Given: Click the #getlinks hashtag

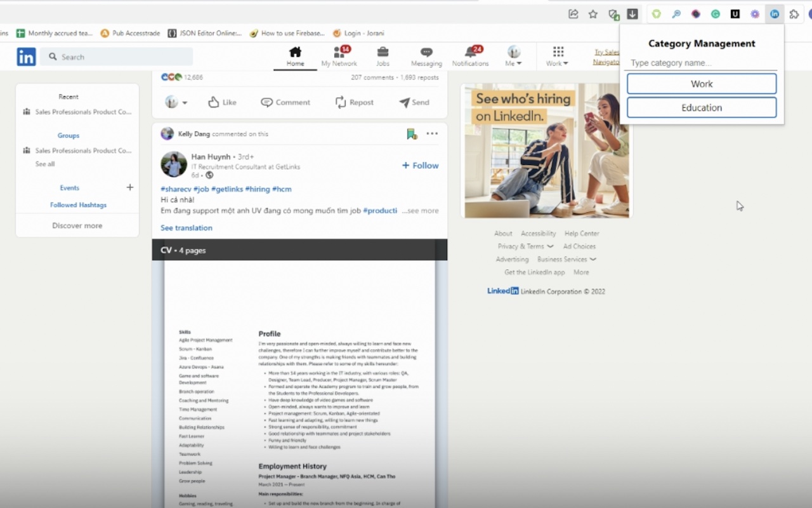Looking at the screenshot, I should pos(227,189).
